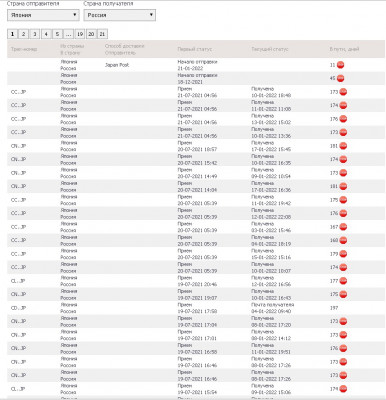Click tracking number in row accepted 19-07-2021 20:46

click(x=18, y=281)
